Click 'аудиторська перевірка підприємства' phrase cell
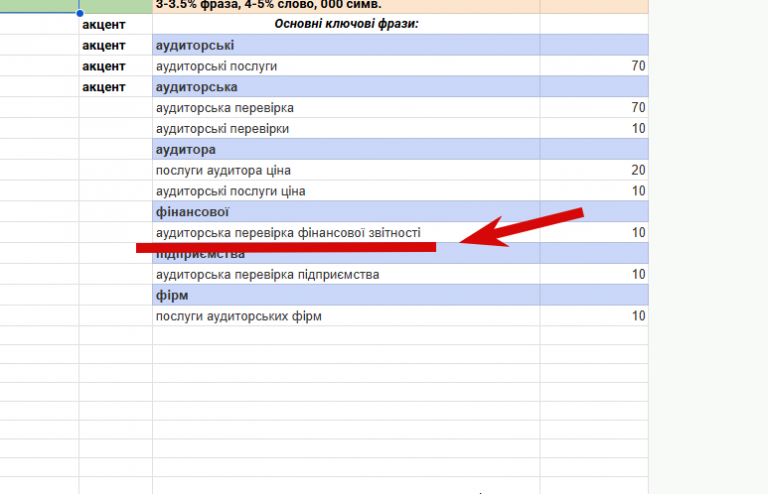Viewport: 768px width, 494px height. (346, 274)
